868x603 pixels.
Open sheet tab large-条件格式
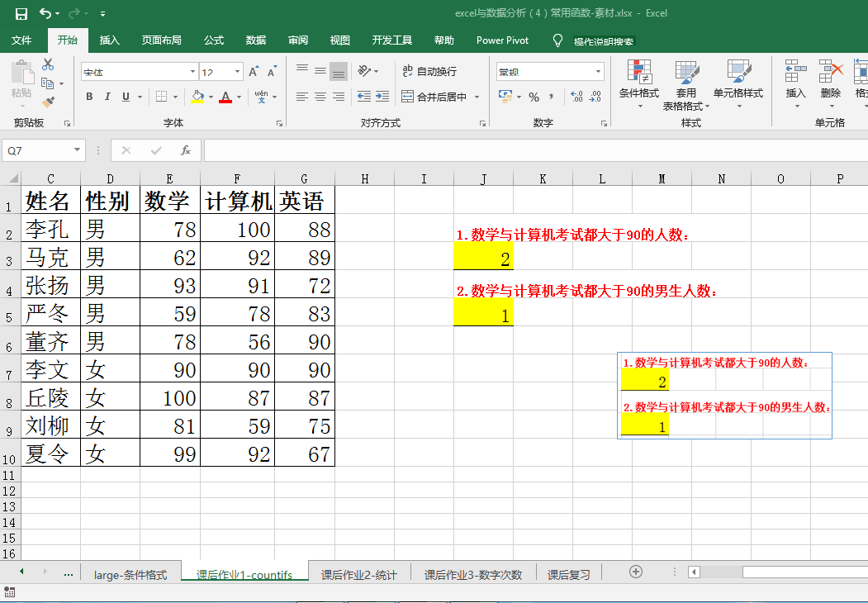tap(130, 575)
